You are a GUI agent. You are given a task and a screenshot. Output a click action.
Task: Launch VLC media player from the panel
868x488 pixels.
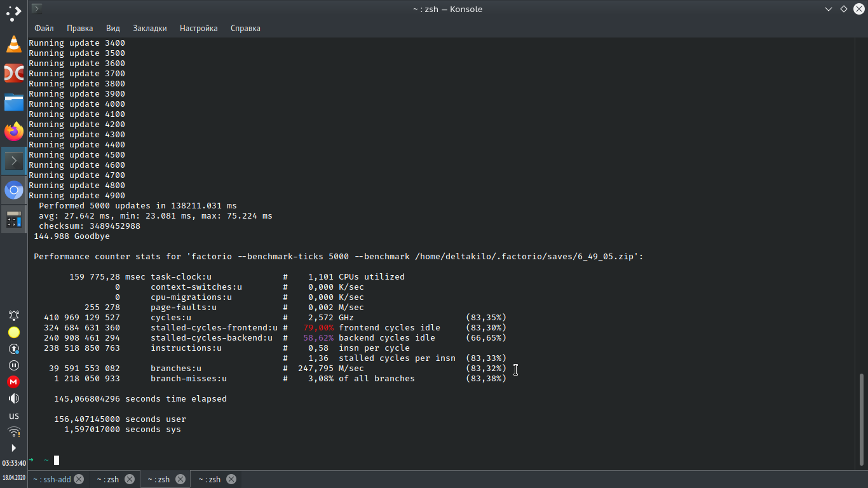click(13, 44)
